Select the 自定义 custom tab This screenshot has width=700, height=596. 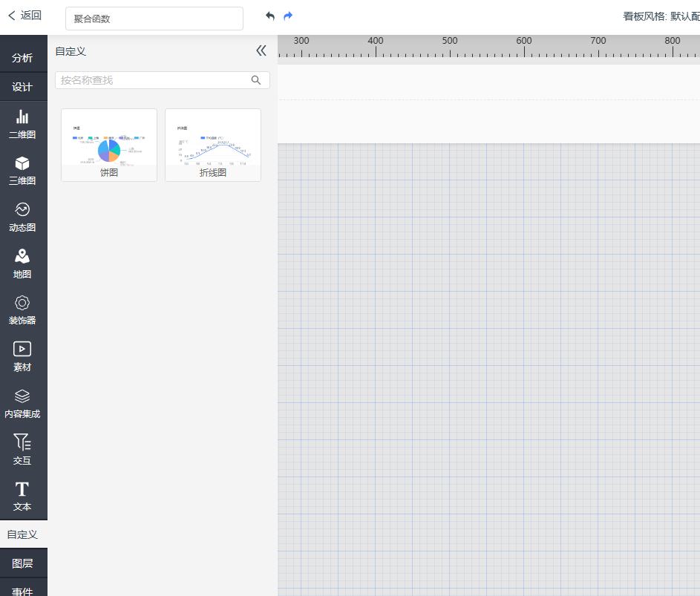[22, 534]
